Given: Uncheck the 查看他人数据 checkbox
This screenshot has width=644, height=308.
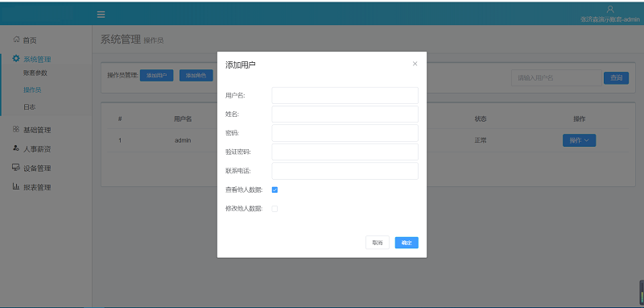Looking at the screenshot, I should click(x=275, y=190).
